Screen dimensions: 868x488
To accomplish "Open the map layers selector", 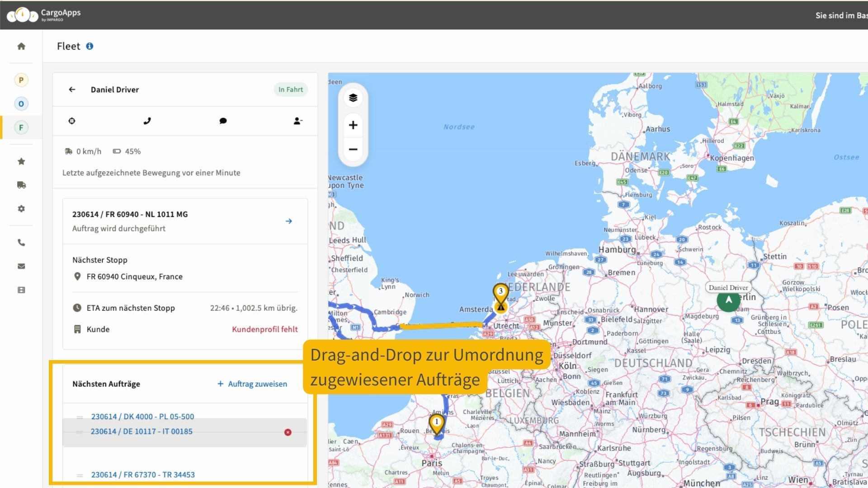I will click(353, 98).
